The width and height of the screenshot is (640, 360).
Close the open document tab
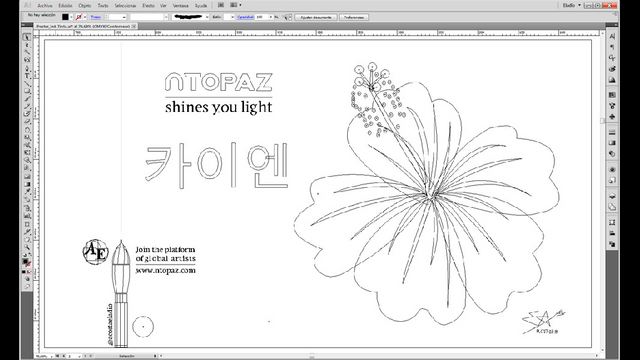(134, 26)
